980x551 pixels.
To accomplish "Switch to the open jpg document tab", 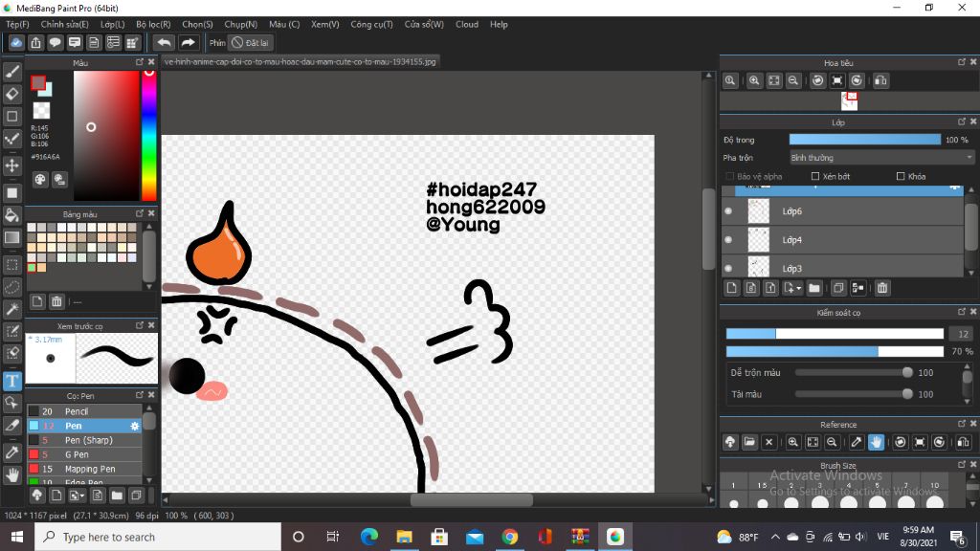I will coord(300,62).
